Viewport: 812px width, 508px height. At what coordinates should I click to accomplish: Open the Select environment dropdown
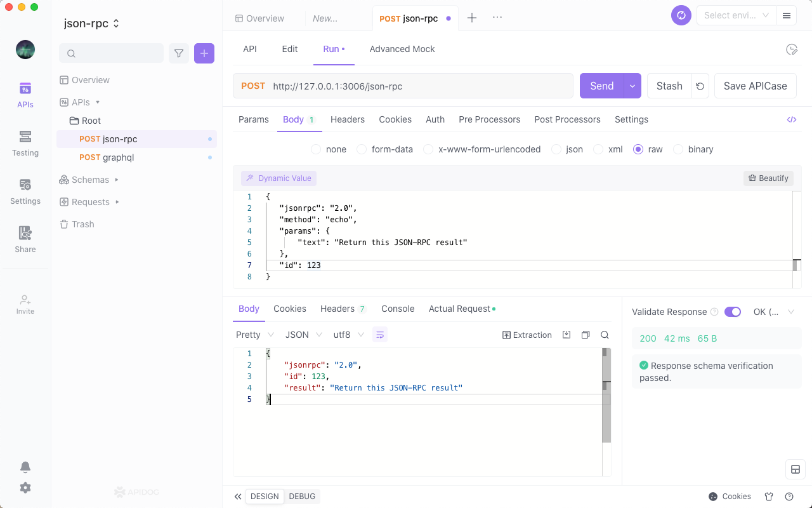[x=736, y=15]
